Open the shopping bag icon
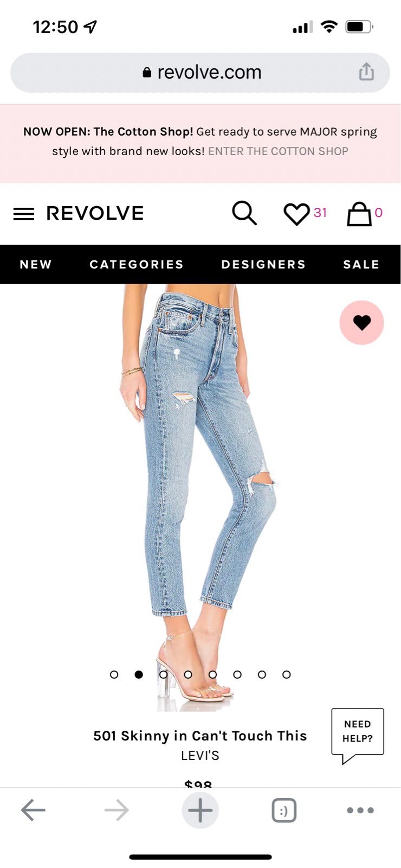This screenshot has width=401, height=868. coord(365,213)
